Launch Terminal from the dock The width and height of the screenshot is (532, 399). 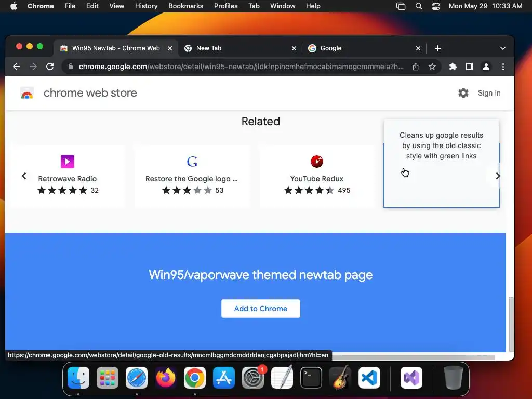point(311,378)
